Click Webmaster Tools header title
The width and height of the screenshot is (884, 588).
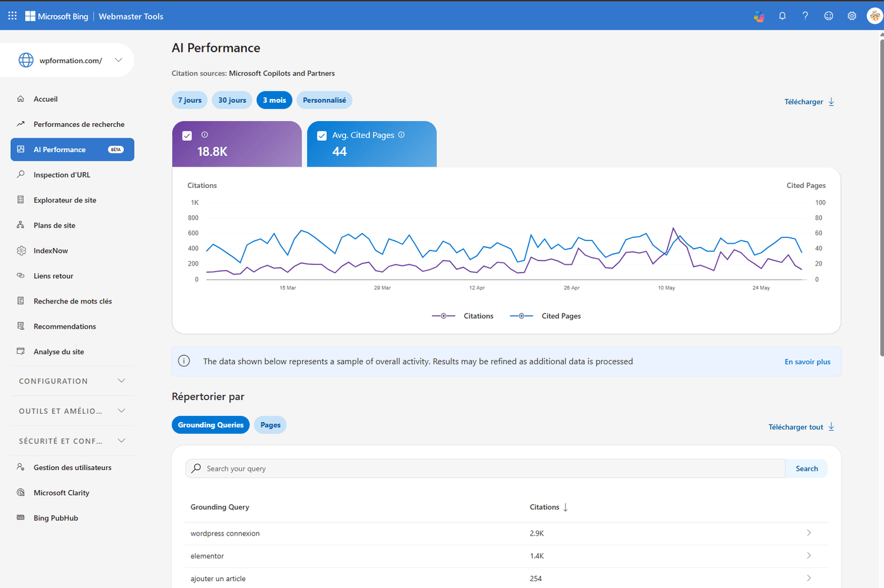pos(131,16)
